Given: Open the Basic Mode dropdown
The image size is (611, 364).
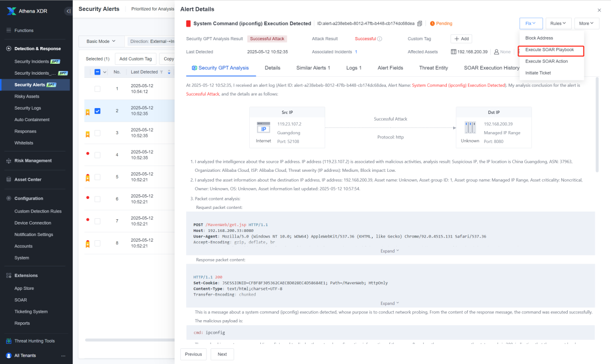Looking at the screenshot, I should (x=101, y=41).
